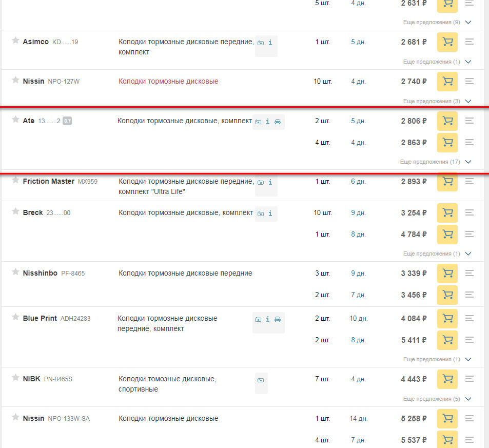Viewport: 489px width, 448px height.
Task: Add Ate 2 806 ₽ offer to cart
Action: [447, 121]
